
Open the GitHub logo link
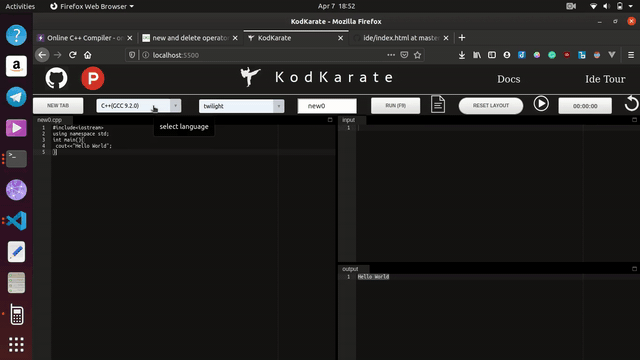point(56,78)
